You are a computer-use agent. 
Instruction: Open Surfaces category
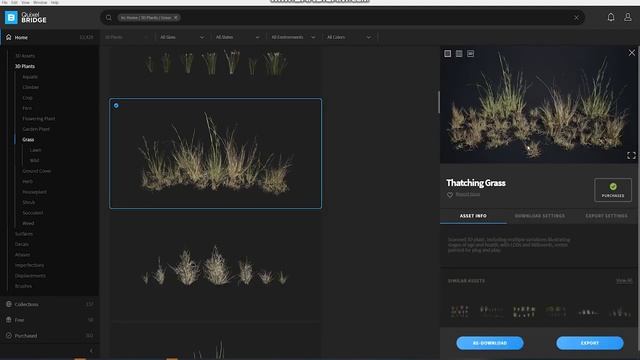[24, 234]
